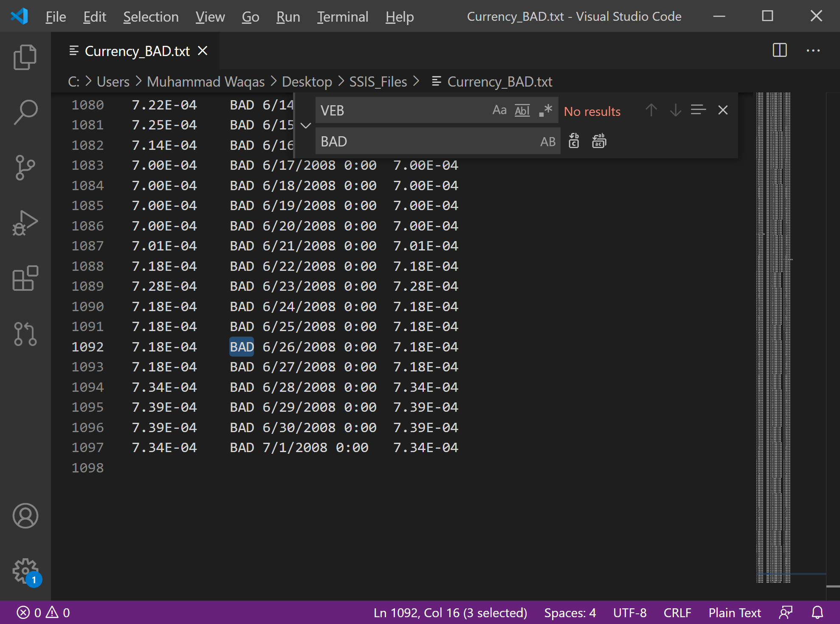The width and height of the screenshot is (840, 624).
Task: Open the Source Control view
Action: tap(25, 167)
